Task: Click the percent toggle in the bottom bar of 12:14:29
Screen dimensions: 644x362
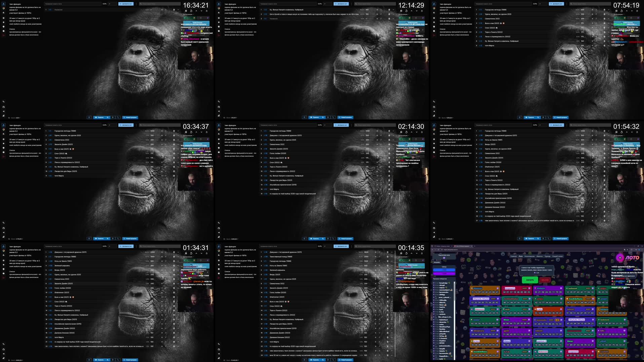Action: pos(323,117)
